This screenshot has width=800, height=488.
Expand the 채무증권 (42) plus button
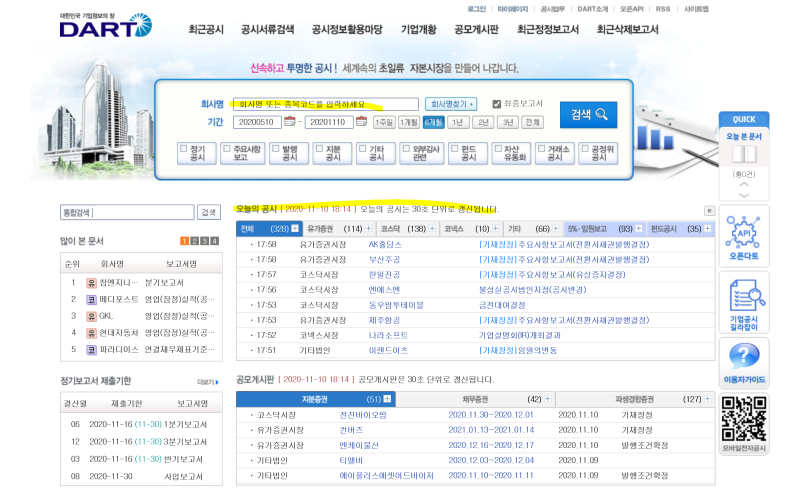tap(548, 399)
